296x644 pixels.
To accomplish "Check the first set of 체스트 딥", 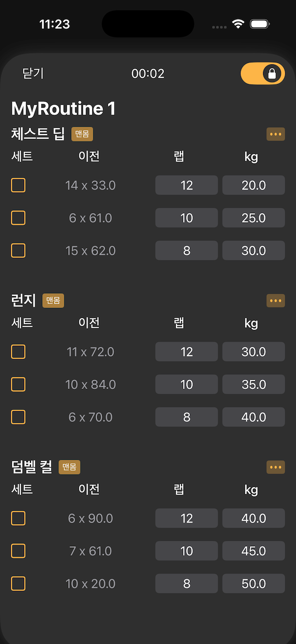I will [x=18, y=185].
